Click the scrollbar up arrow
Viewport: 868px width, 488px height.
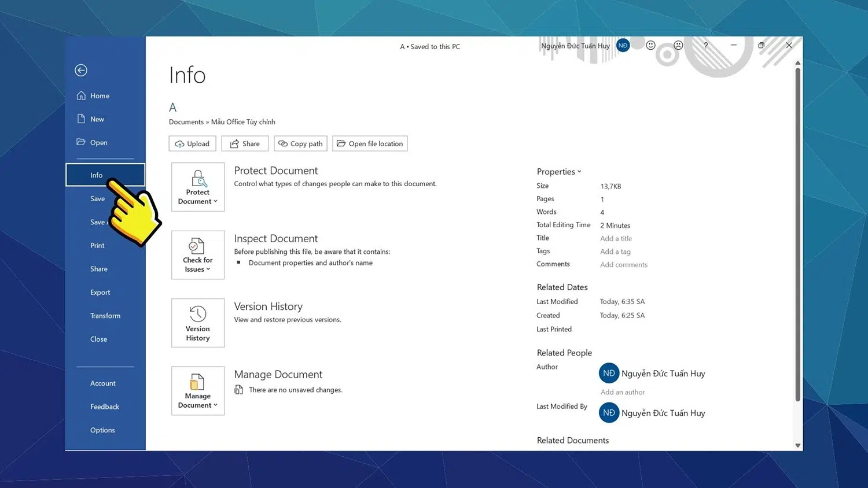click(797, 62)
